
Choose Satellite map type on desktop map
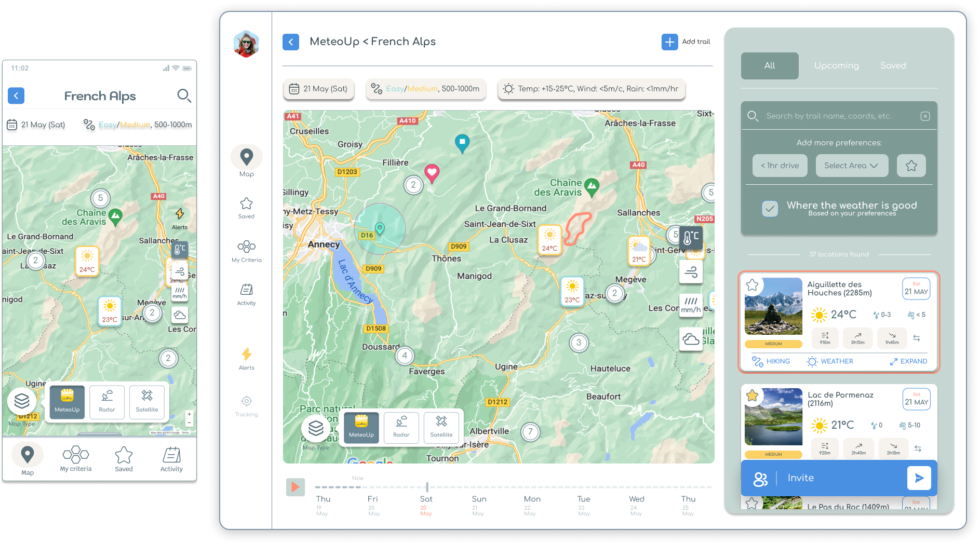(441, 427)
